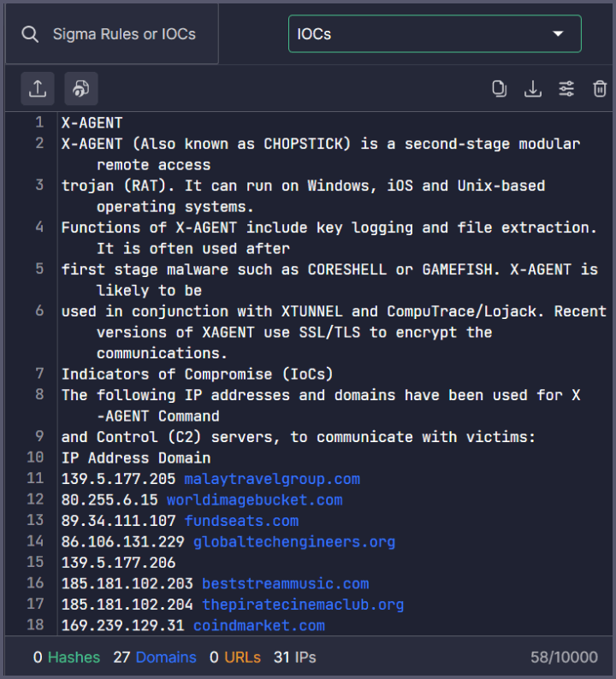Click the search magnifier icon

(x=31, y=34)
